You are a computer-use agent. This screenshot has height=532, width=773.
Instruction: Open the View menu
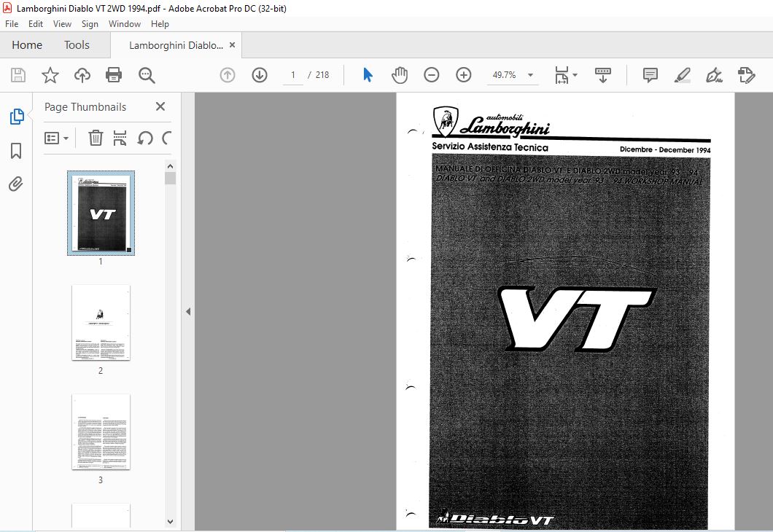[62, 23]
